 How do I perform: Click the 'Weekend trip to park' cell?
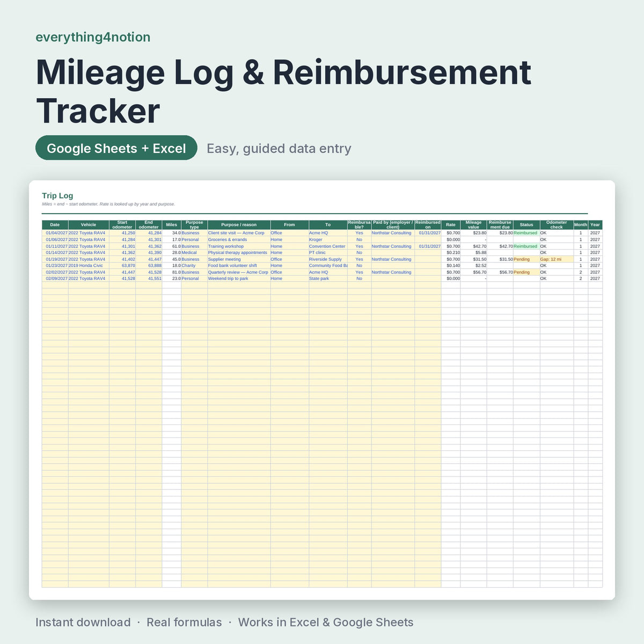click(x=239, y=279)
